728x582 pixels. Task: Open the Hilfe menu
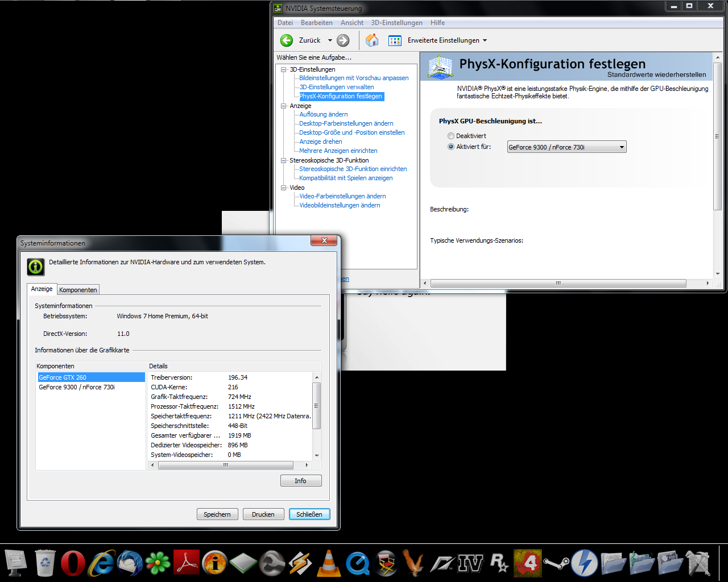[x=438, y=23]
